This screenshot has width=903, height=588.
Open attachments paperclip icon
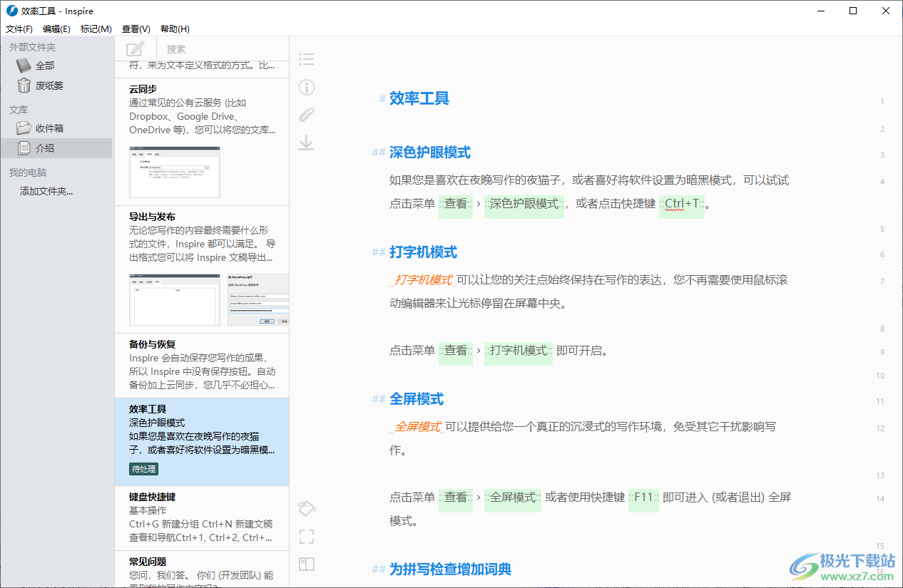(x=306, y=115)
